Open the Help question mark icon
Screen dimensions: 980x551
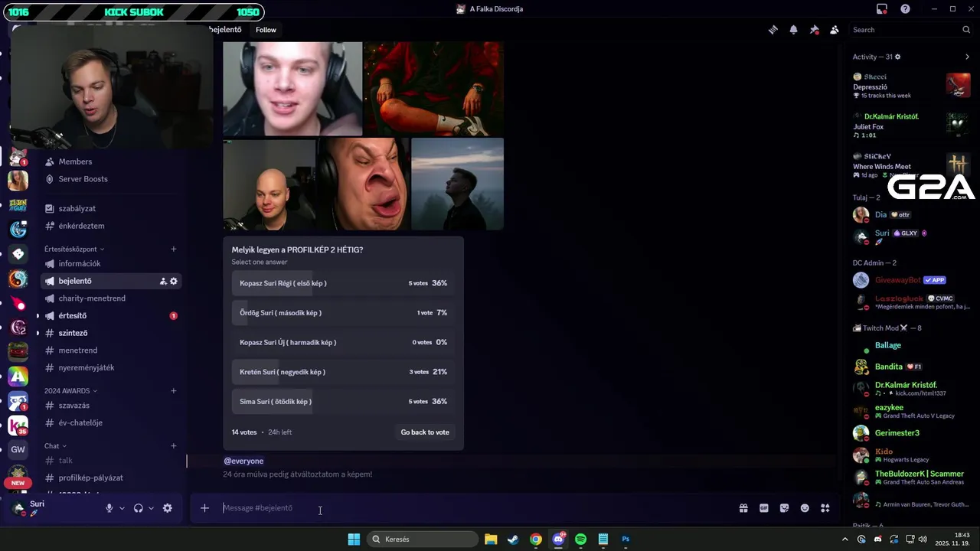click(906, 9)
